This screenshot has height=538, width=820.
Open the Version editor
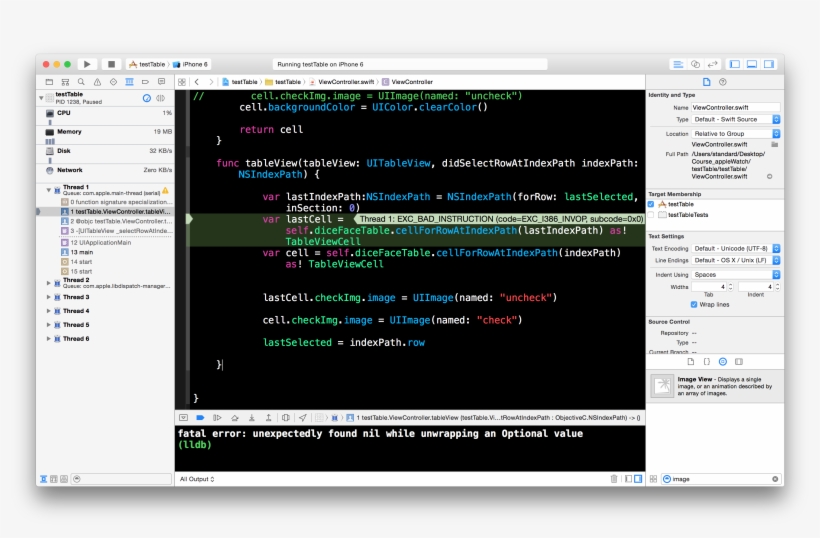711,64
